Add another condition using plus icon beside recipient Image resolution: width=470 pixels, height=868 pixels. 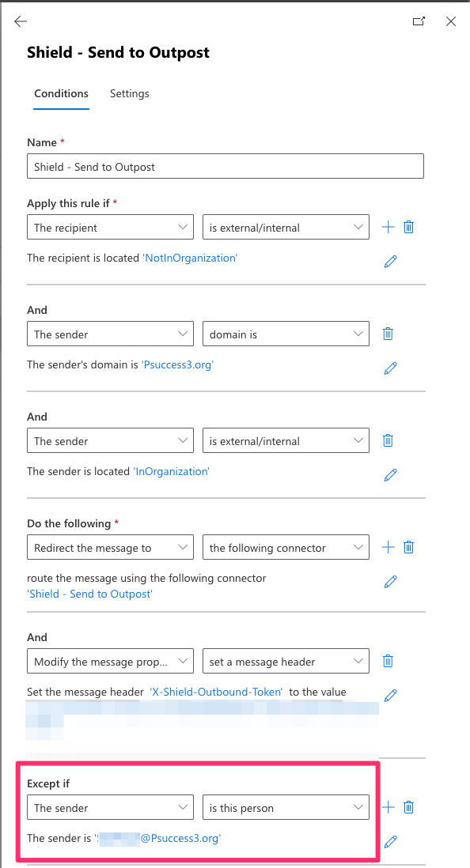point(389,227)
